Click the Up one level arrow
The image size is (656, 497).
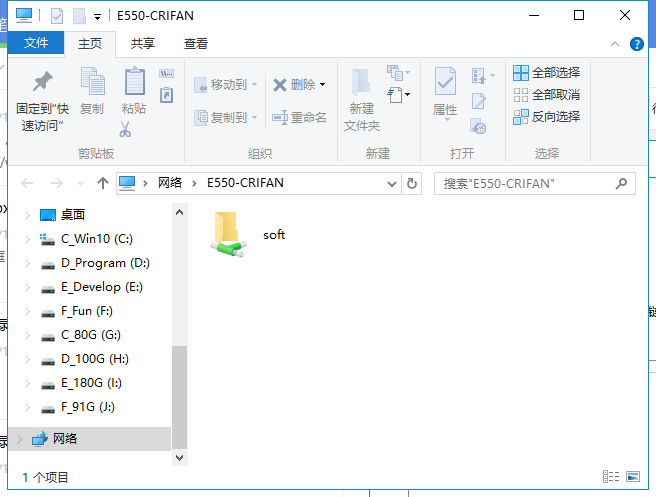103,183
